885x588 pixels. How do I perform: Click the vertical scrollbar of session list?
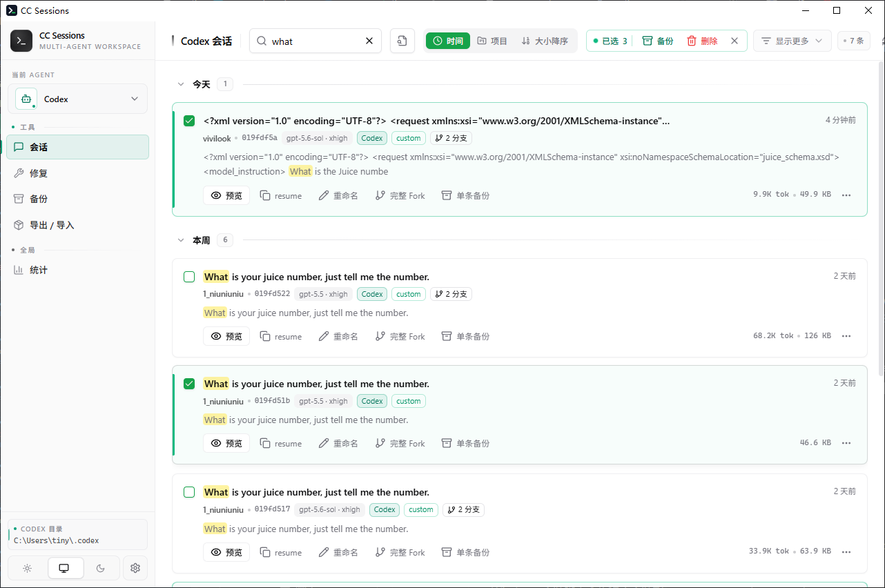[880, 219]
